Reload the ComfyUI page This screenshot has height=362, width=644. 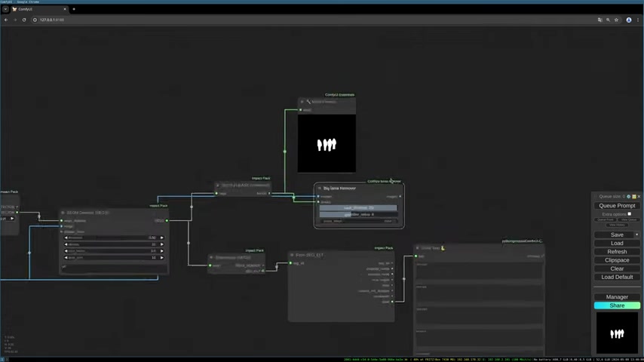point(24,20)
